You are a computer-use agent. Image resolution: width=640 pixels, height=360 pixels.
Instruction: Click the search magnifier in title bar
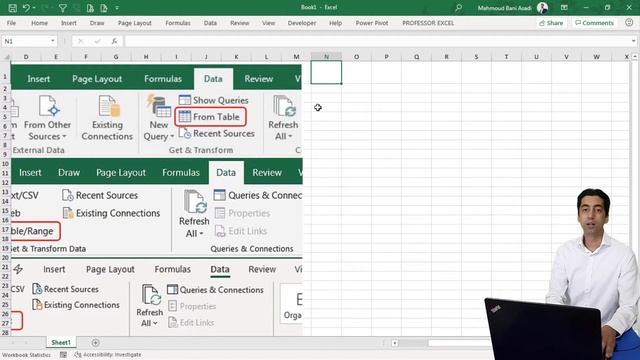pyautogui.click(x=458, y=8)
